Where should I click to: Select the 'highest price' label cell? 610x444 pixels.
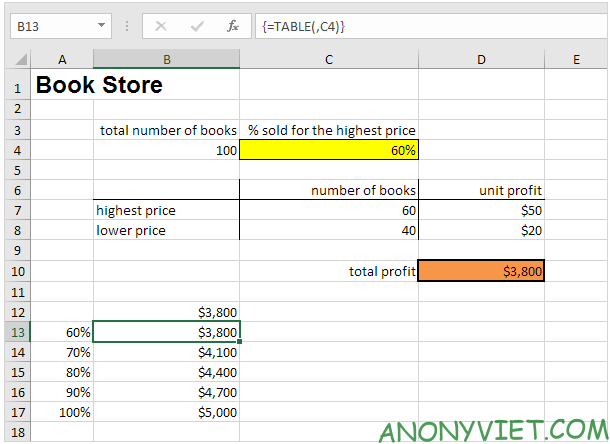(166, 211)
